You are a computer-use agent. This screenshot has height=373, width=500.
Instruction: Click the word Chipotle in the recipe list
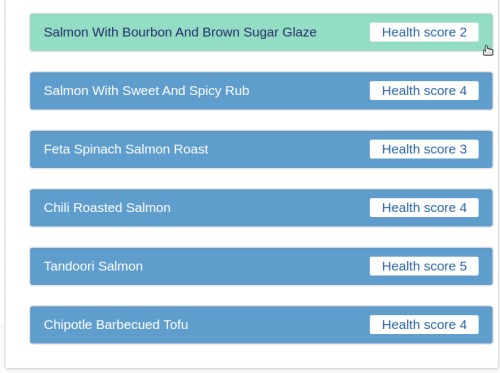pyautogui.click(x=68, y=325)
